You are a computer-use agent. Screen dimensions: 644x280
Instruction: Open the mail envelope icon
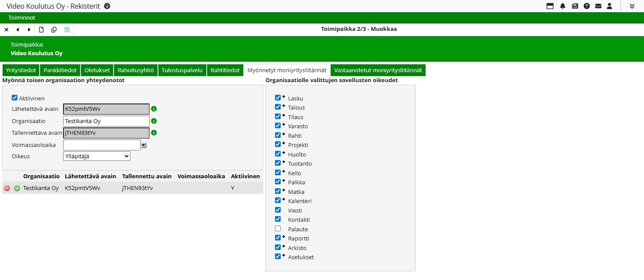pos(598,6)
